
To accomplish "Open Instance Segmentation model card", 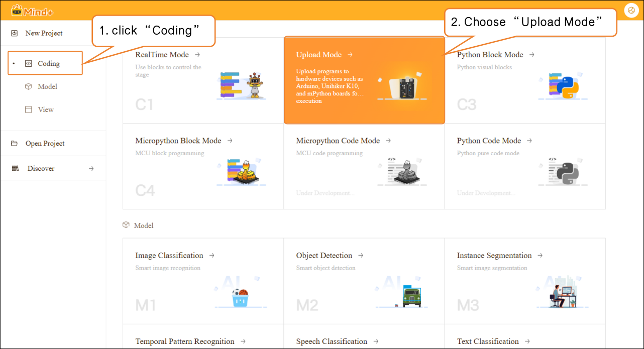I will pyautogui.click(x=494, y=256).
